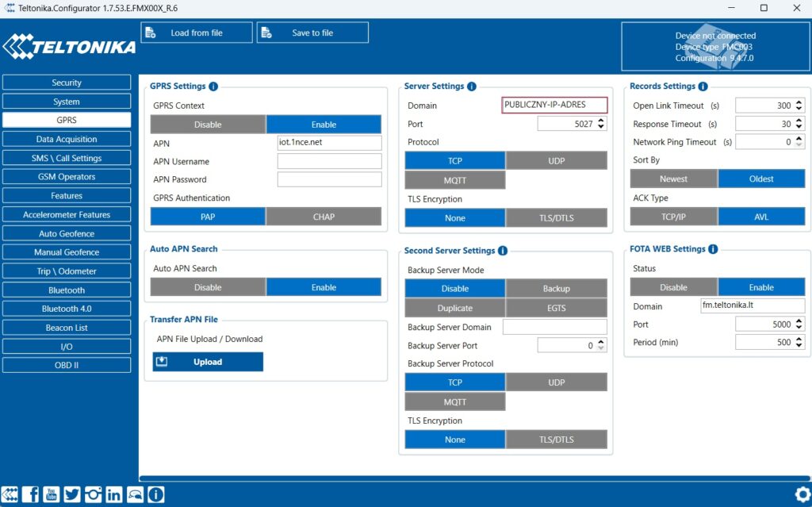
Task: Sort records by Newest
Action: tap(673, 179)
